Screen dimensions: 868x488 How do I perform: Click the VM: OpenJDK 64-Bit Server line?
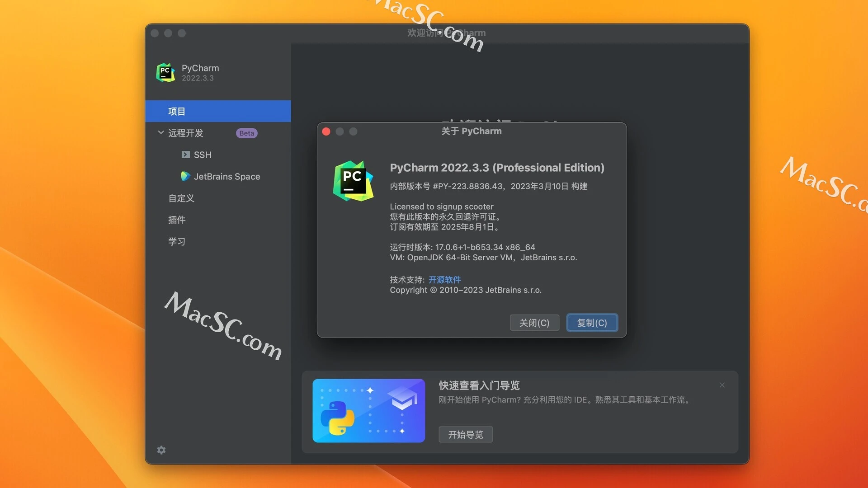484,258
